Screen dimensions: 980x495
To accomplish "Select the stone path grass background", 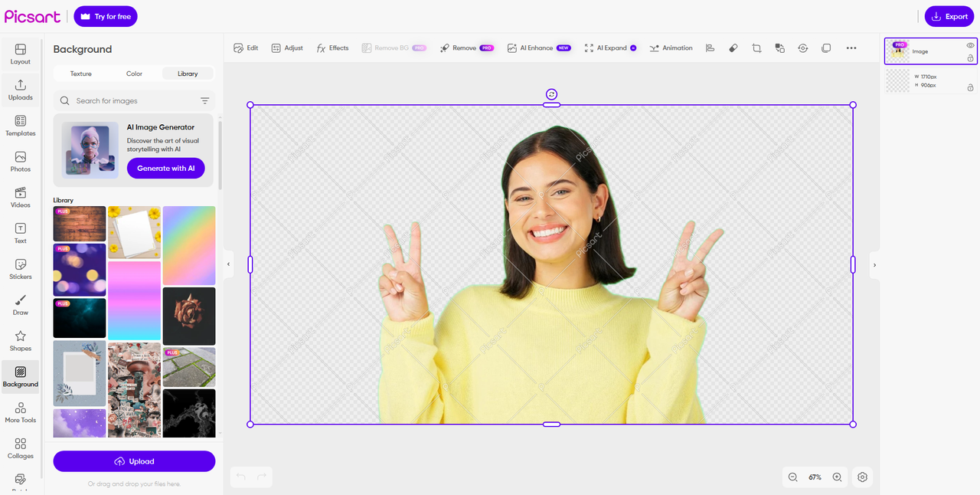I will tap(189, 367).
